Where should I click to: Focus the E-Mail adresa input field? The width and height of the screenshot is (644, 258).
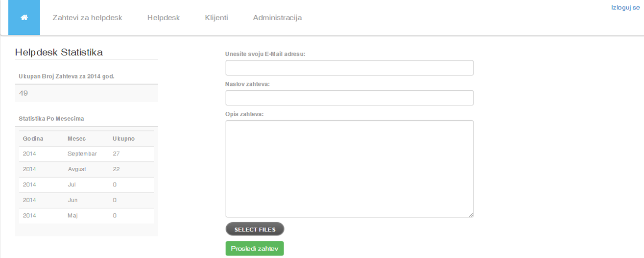[349, 68]
